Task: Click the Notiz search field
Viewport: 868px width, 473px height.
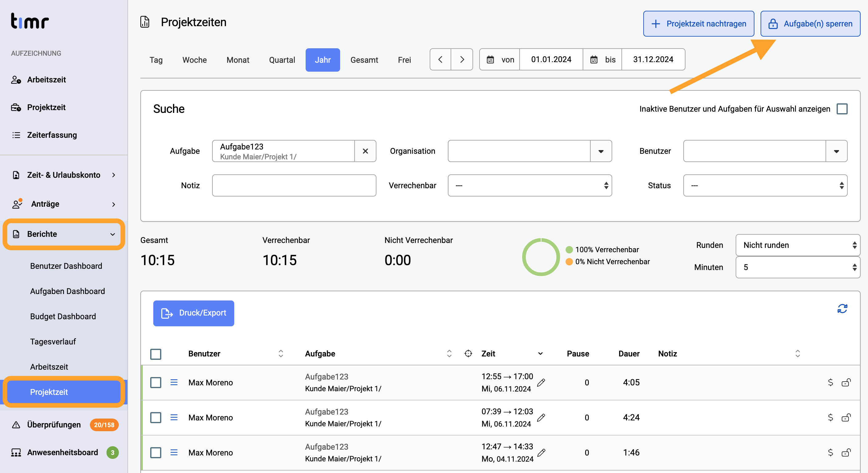Action: tap(294, 185)
